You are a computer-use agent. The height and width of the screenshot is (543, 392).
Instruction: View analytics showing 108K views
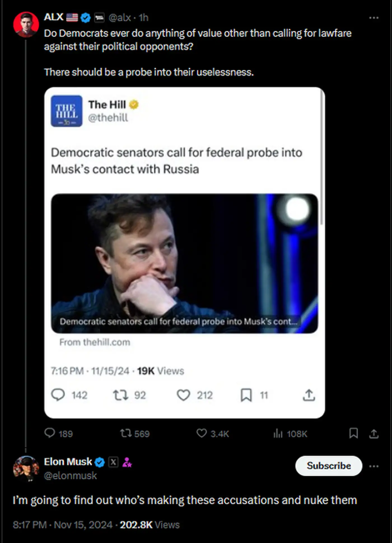coord(278,434)
